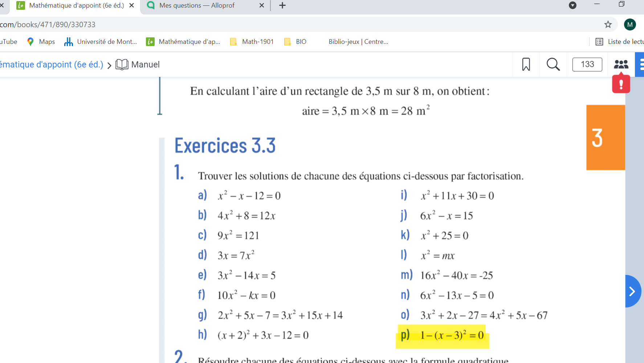The width and height of the screenshot is (644, 363).
Task: Open the tab search dropdown arrow
Action: (x=572, y=5)
